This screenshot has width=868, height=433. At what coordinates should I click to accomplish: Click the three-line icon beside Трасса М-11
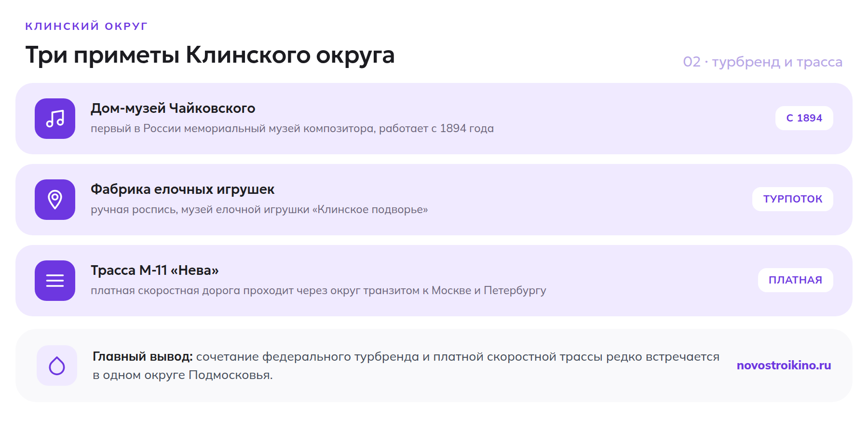click(55, 281)
